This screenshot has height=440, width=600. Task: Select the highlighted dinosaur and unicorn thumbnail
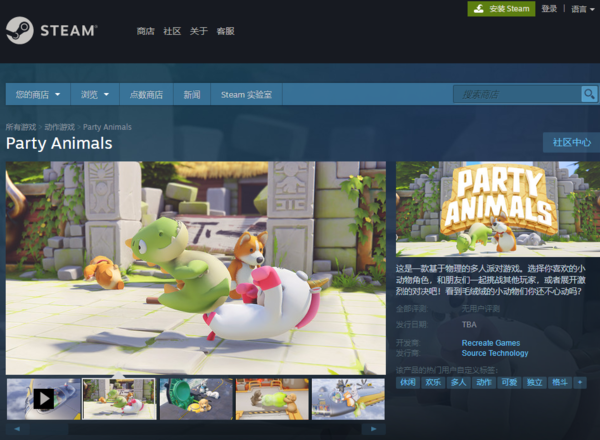(x=119, y=399)
